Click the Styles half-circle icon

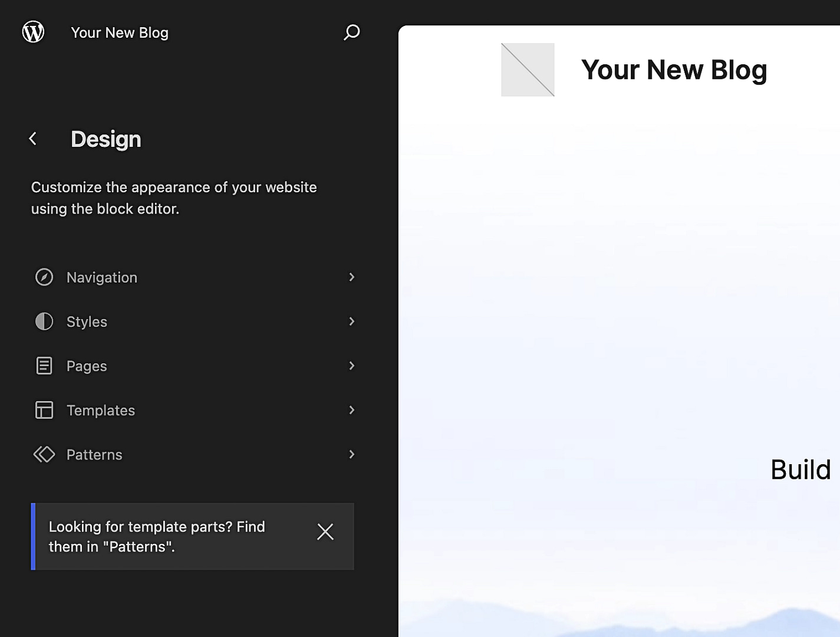pos(44,321)
